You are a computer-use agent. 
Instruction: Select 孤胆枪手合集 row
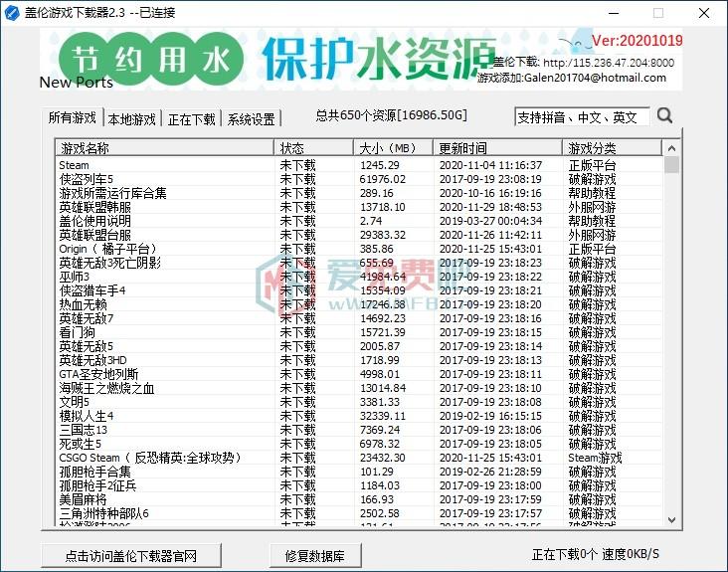(359, 472)
